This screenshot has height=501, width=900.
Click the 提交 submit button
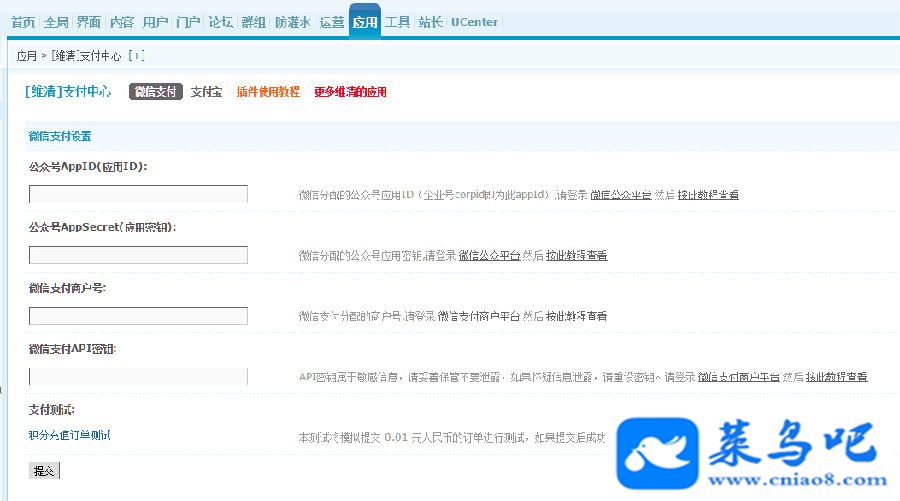(44, 471)
